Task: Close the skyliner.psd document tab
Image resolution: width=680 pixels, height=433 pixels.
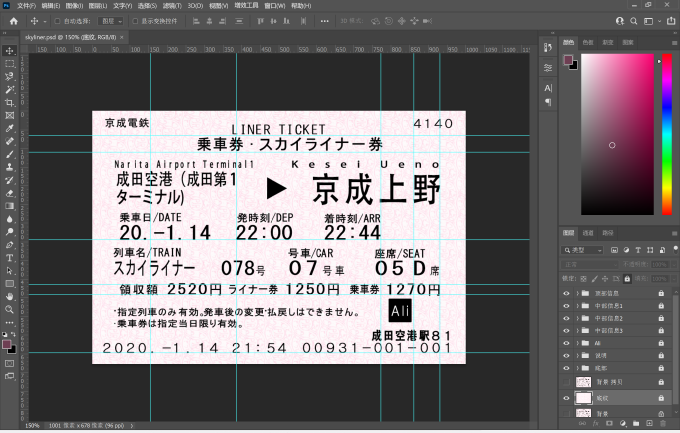Action: 122,37
